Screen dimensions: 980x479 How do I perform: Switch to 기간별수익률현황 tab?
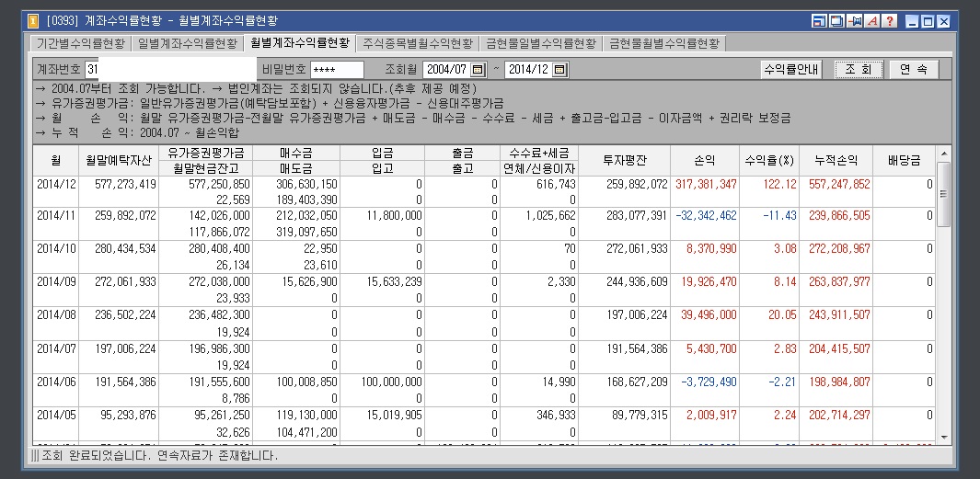tap(80, 43)
